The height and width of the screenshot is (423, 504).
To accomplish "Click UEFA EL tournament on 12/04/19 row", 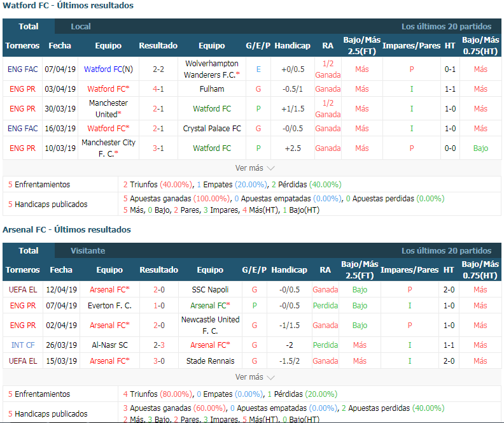I will pos(23,290).
